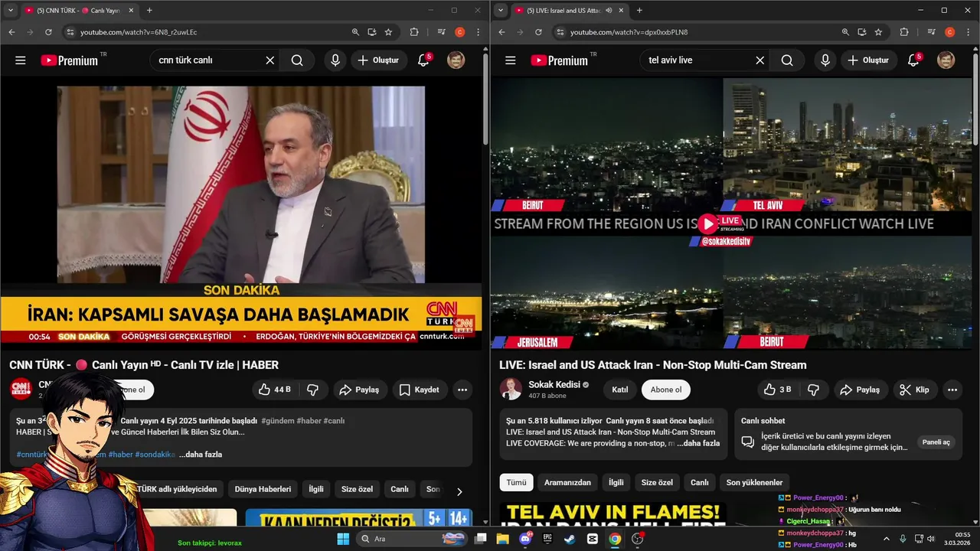Open the 'KAAN NEDEN DEĞİŞTİ?' video thumbnail
This screenshot has width=980, height=551.
(x=359, y=517)
